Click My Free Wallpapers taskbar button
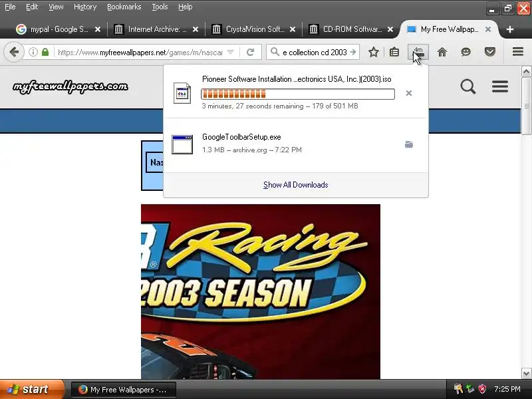Viewport: 532px width, 399px height. pos(124,390)
